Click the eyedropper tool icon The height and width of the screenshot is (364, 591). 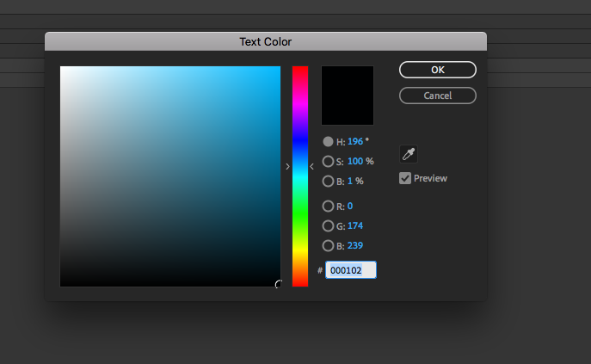coord(409,155)
